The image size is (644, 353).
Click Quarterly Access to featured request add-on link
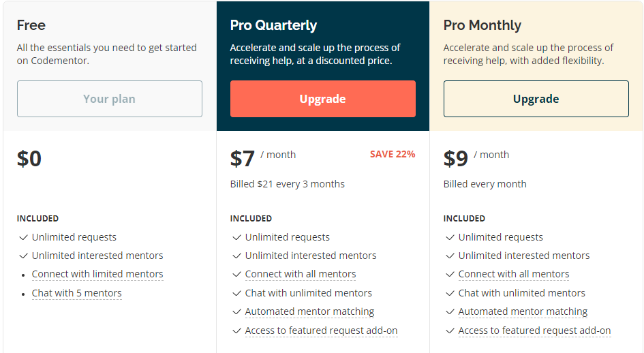click(x=321, y=331)
